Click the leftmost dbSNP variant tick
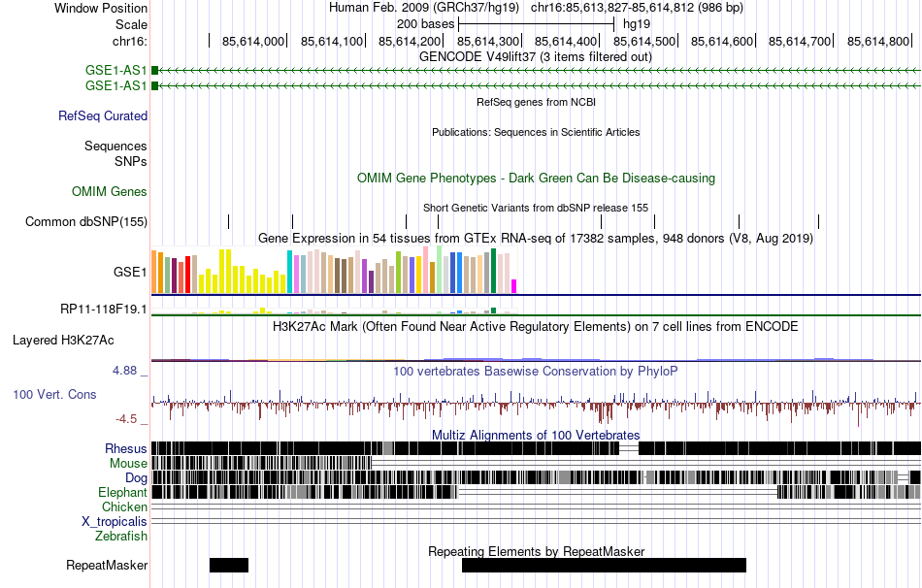The height and width of the screenshot is (588, 922). pos(229,221)
